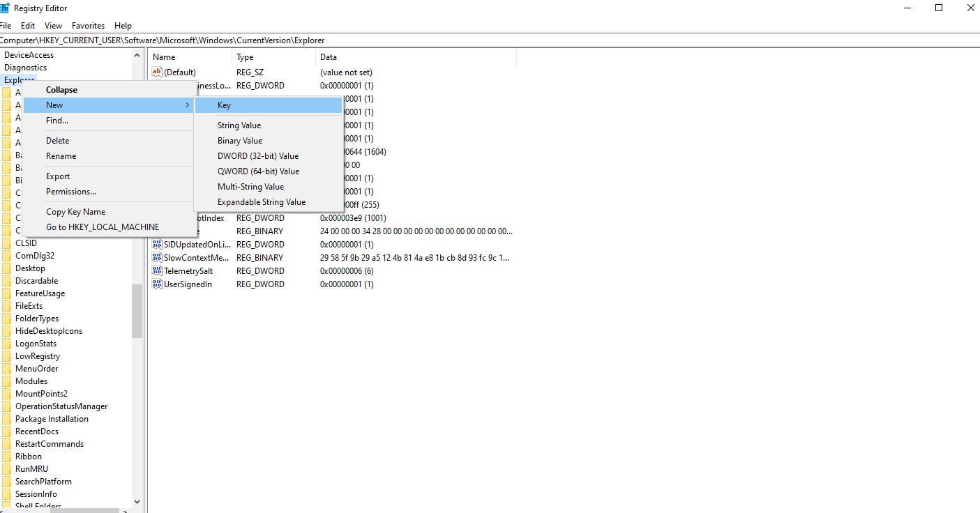
Task: Click the DWORD icon beside SIDUpdatedOnLi
Action: pyautogui.click(x=156, y=244)
